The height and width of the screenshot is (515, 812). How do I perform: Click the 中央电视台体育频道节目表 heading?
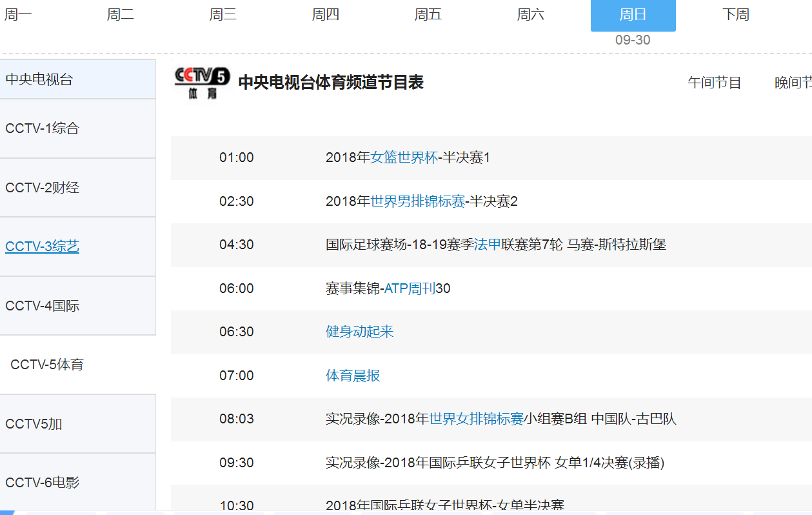click(331, 83)
